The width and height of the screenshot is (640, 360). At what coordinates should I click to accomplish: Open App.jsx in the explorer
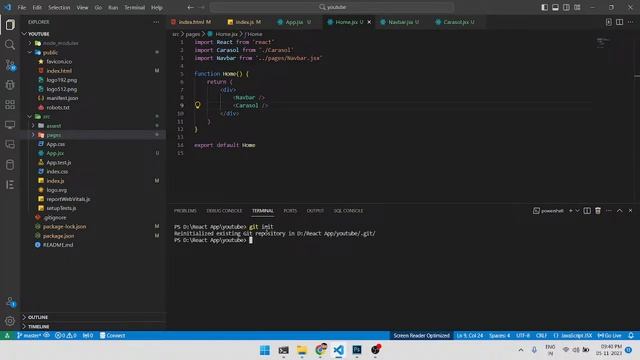pyautogui.click(x=55, y=153)
